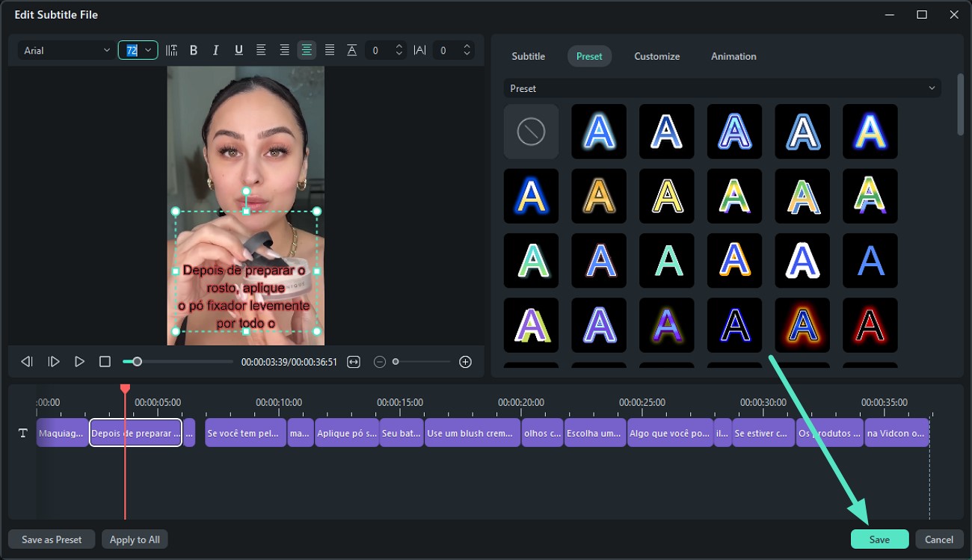Click Save as Preset
972x560 pixels.
pos(52,539)
